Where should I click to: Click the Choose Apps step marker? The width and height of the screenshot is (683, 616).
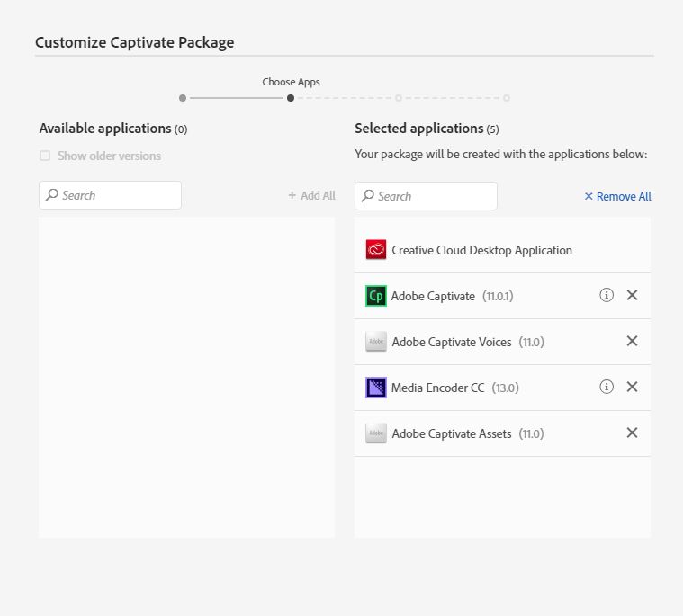[290, 98]
